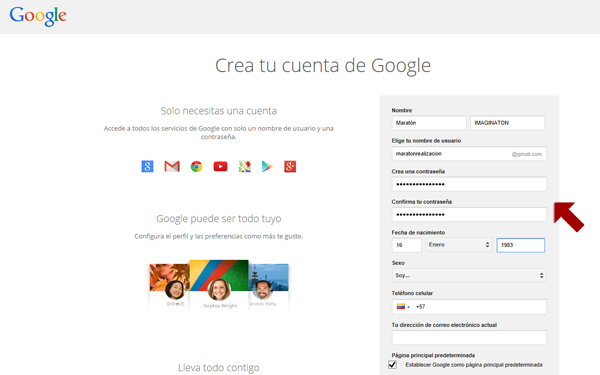Click the text 'Solo necesitas una cuenta'
Image resolution: width=600 pixels, height=375 pixels.
point(218,111)
